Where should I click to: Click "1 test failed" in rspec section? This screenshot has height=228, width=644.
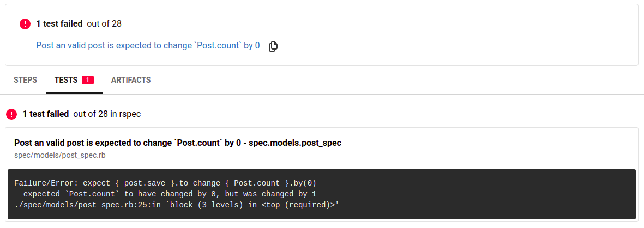(45, 114)
